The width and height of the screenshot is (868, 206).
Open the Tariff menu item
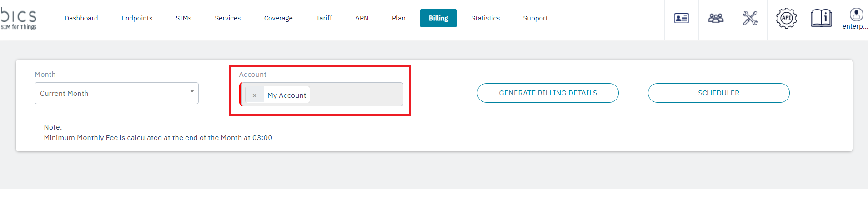coord(324,18)
